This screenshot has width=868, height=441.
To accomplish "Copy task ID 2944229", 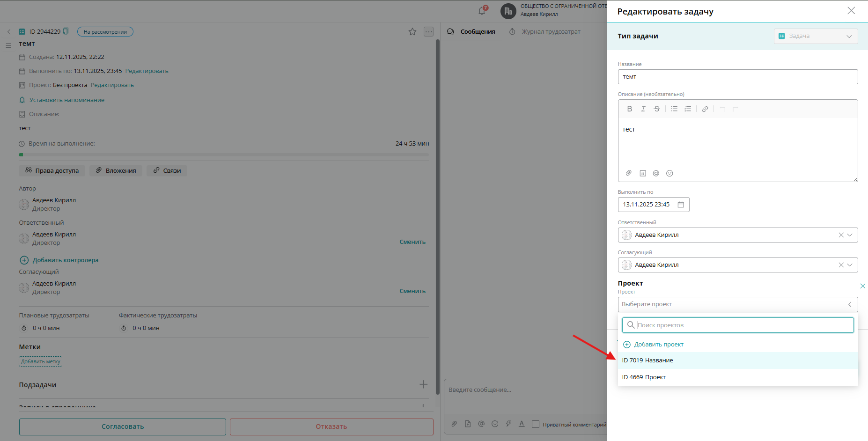I will [66, 31].
